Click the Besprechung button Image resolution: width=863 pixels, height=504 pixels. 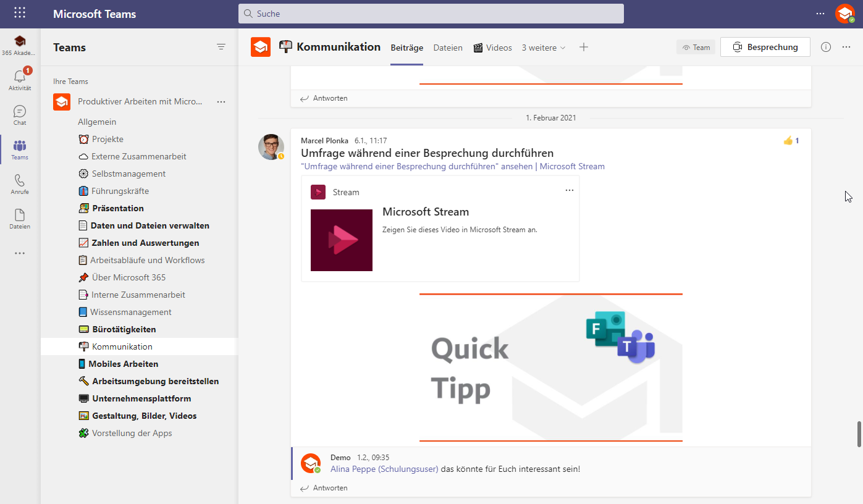click(765, 47)
